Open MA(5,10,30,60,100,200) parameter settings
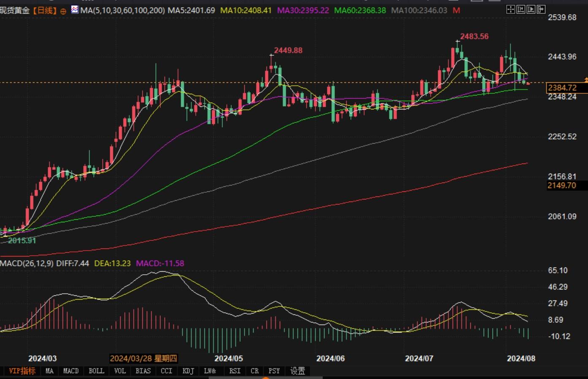The image size is (588, 379). [122, 10]
